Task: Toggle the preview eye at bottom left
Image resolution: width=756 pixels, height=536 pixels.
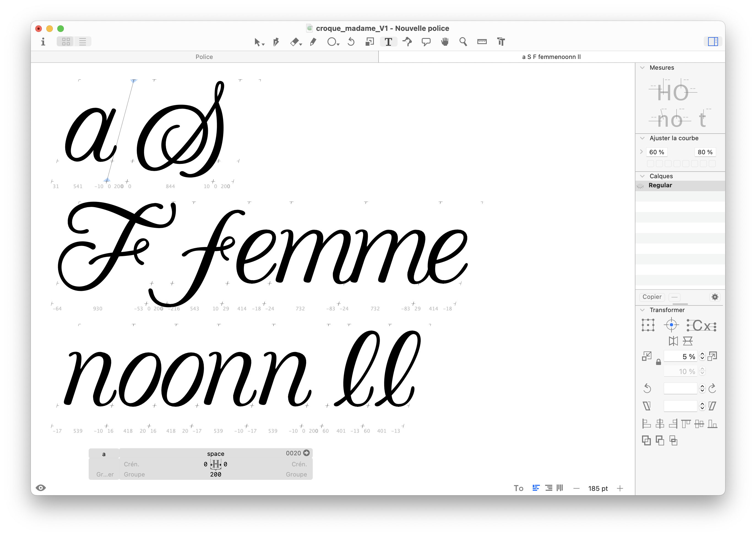Action: (40, 488)
